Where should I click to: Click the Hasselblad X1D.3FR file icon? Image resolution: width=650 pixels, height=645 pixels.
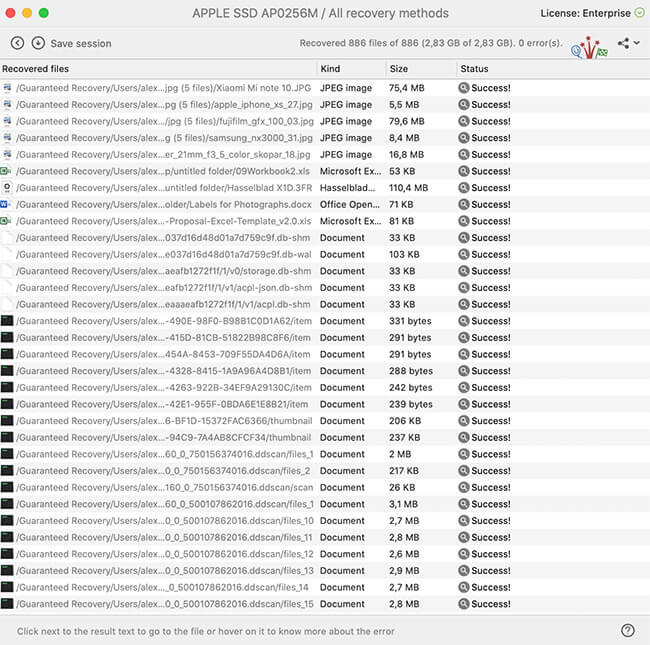point(7,187)
